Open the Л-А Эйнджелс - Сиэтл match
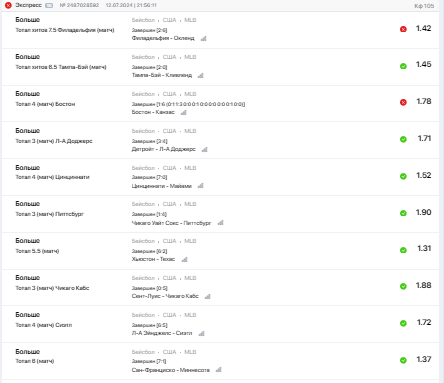This screenshot has height=383, width=444. (x=162, y=333)
